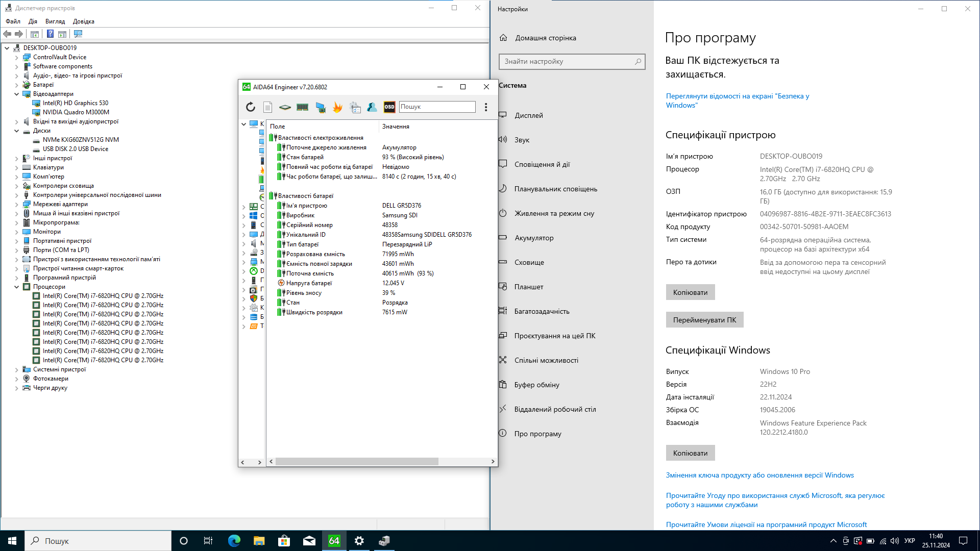Viewport: 980px width, 551px height.
Task: Click the network card monitor icon in AIDA64
Action: (x=320, y=107)
